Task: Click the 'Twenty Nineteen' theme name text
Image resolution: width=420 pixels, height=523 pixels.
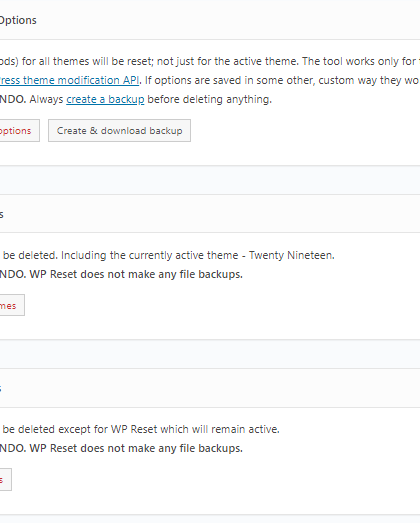Action: point(292,255)
